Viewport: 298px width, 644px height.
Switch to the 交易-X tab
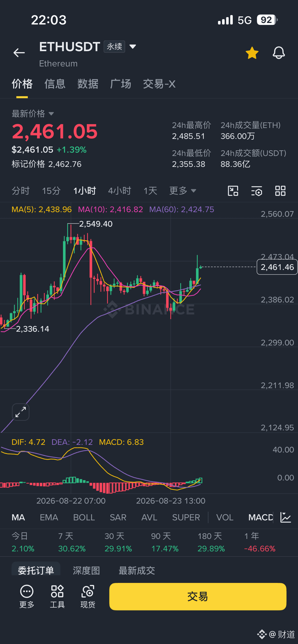tap(159, 84)
